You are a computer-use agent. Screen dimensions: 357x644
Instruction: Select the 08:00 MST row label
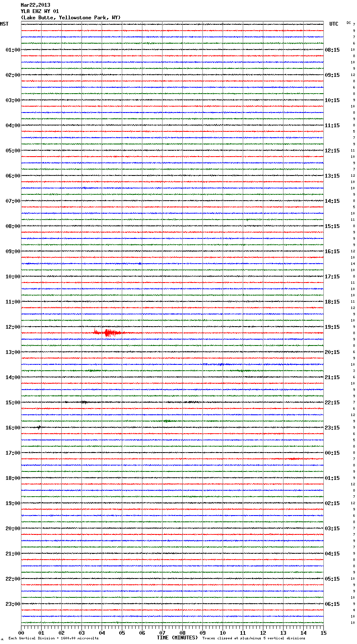coord(13,226)
